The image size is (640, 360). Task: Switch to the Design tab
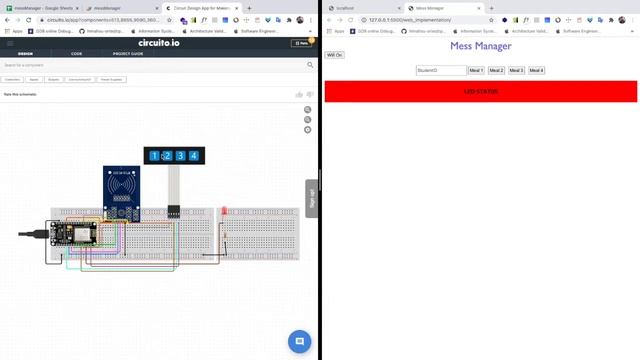click(x=25, y=53)
